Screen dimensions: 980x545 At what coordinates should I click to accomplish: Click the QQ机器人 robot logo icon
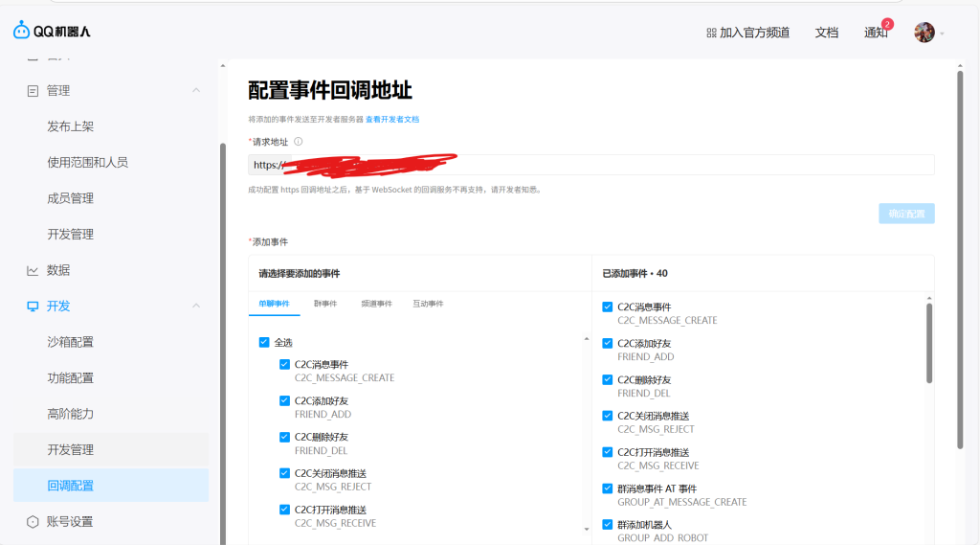[22, 31]
